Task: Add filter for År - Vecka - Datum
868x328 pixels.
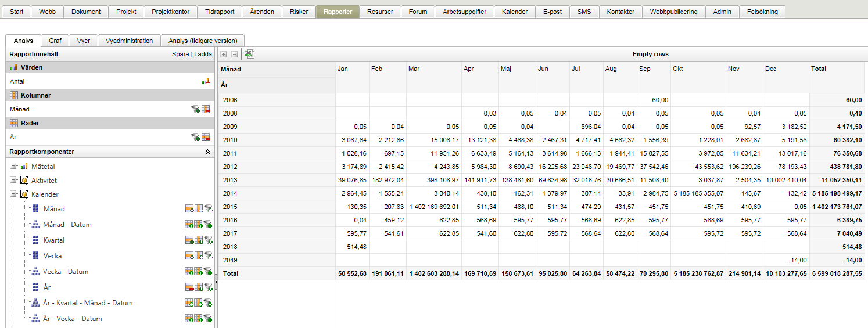Action: tap(208, 318)
